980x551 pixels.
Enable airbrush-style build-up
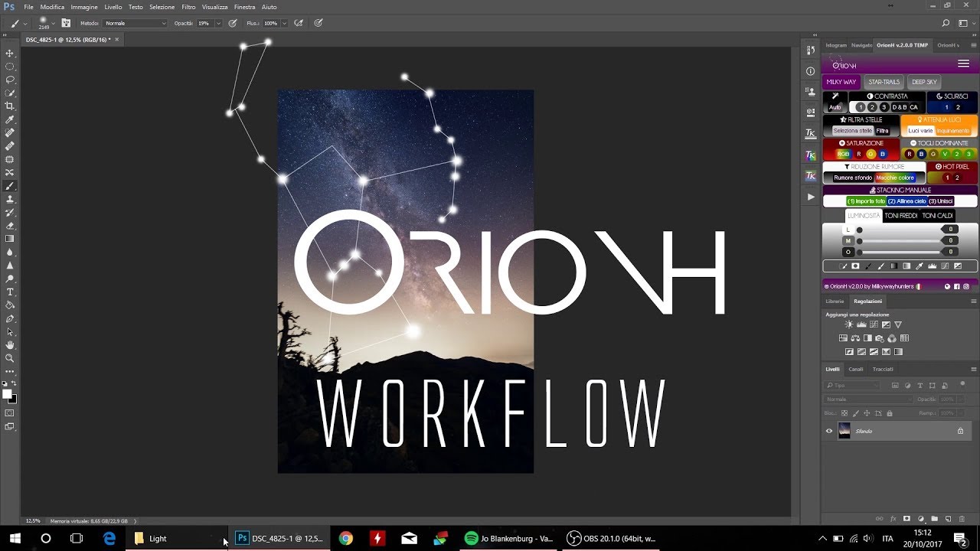[299, 23]
